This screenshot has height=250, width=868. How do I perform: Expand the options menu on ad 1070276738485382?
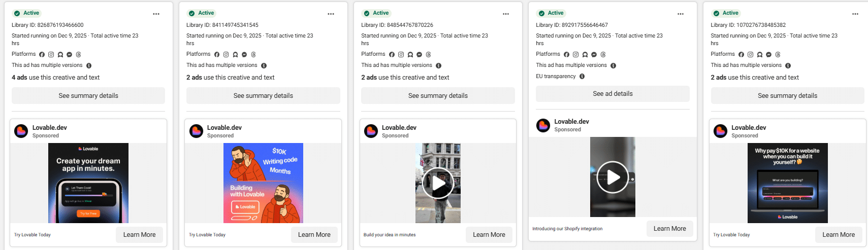[x=855, y=14]
